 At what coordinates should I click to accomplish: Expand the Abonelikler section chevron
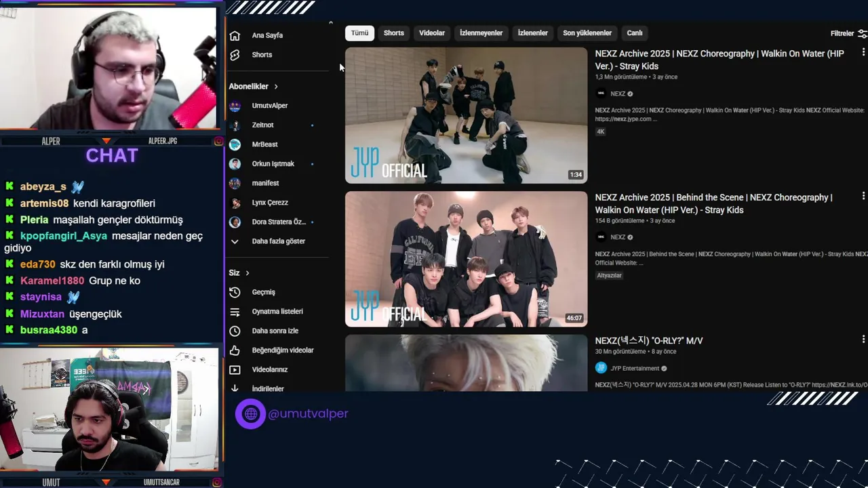pos(276,87)
